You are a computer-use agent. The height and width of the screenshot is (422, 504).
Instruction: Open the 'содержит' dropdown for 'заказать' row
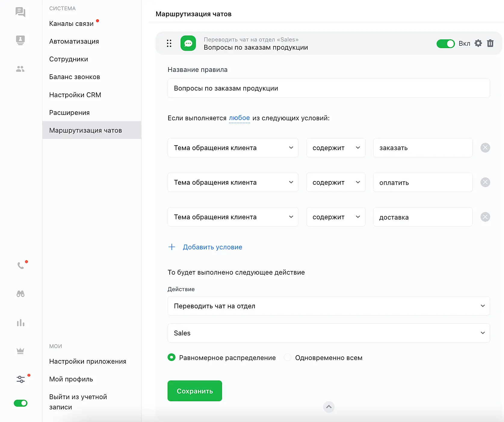tap(335, 148)
